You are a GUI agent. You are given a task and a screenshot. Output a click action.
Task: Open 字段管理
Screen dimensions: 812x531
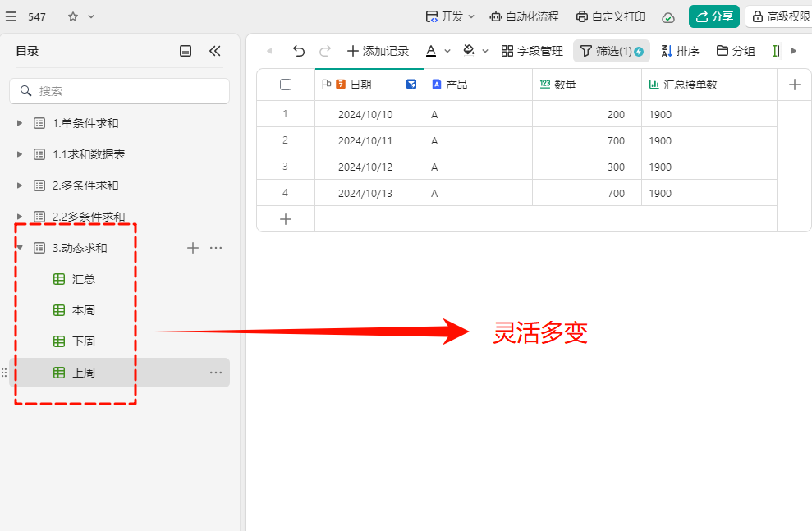pyautogui.click(x=532, y=51)
